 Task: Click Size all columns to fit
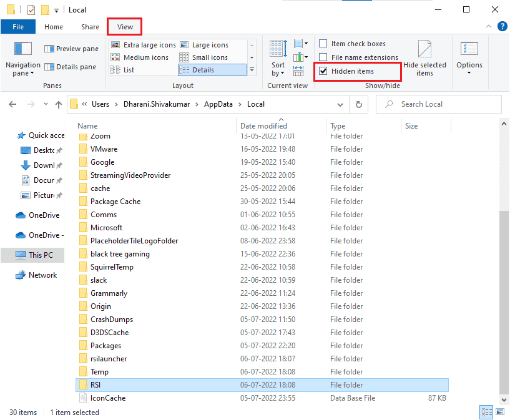(x=298, y=71)
